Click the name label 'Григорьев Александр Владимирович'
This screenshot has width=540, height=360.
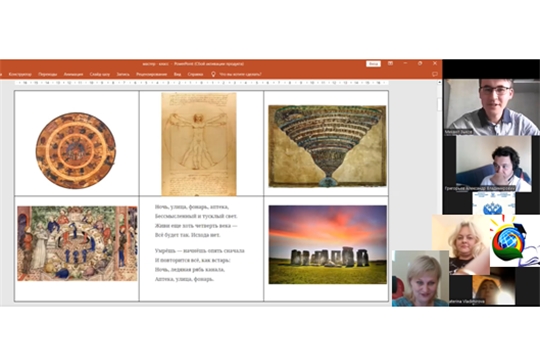(480, 188)
